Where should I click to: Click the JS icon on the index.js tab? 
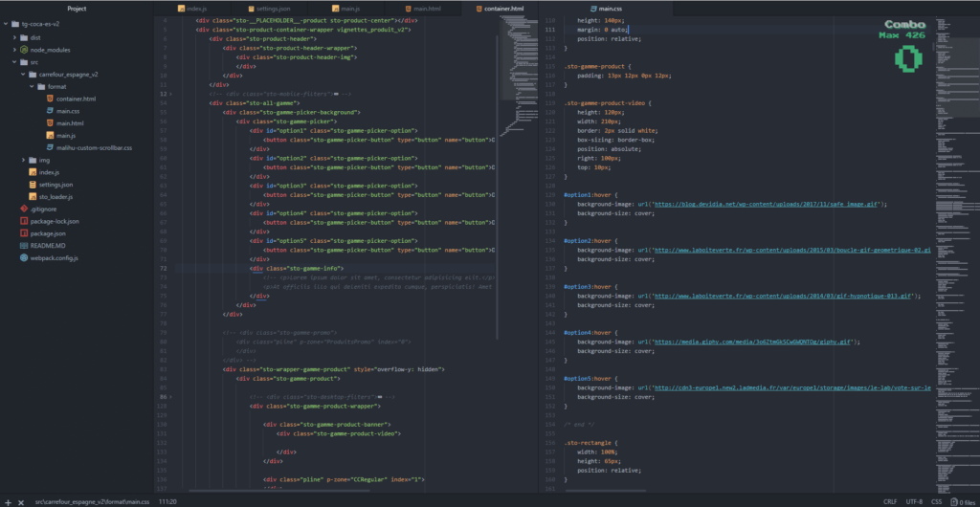click(x=181, y=9)
